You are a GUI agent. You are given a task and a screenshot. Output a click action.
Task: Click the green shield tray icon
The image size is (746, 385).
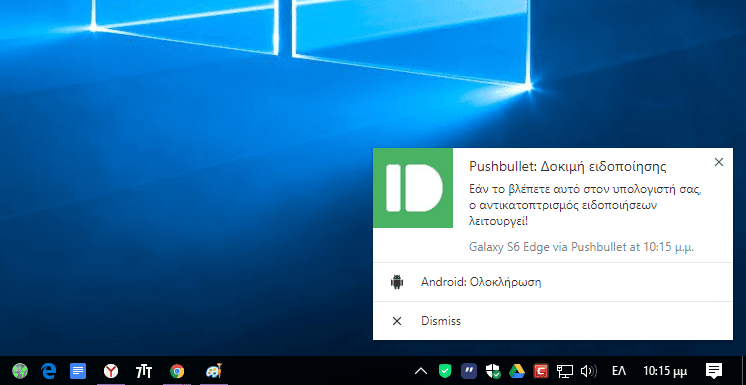click(445, 371)
